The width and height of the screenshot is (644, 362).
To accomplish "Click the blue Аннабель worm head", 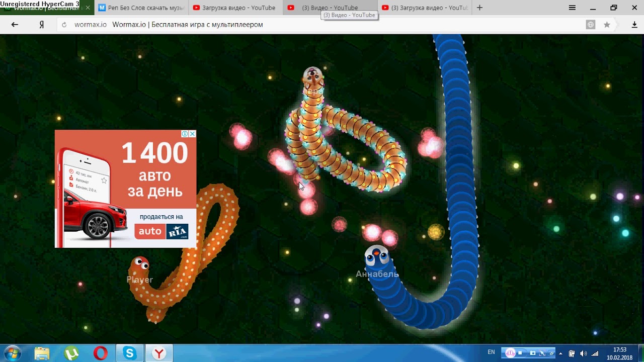I will point(376,256).
